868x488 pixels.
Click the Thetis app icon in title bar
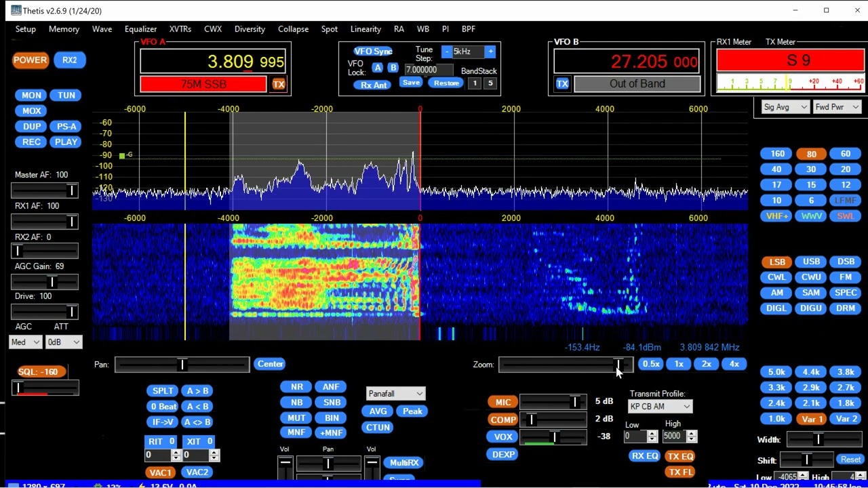(x=16, y=10)
